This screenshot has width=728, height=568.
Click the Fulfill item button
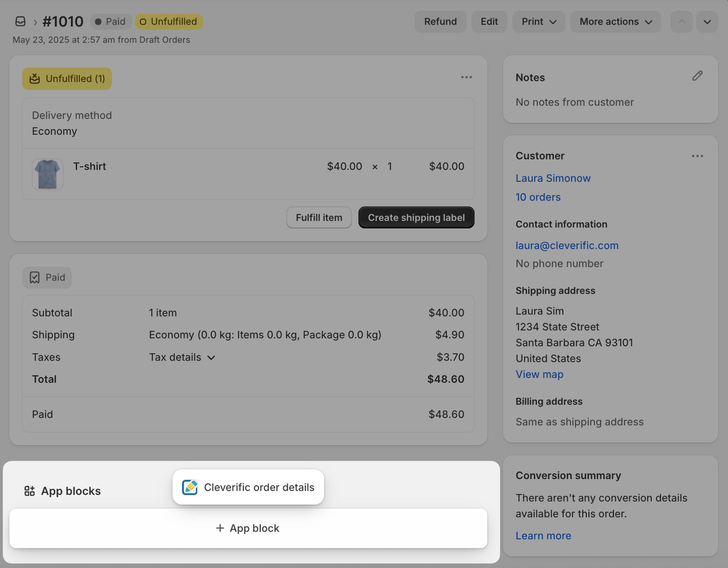(319, 218)
